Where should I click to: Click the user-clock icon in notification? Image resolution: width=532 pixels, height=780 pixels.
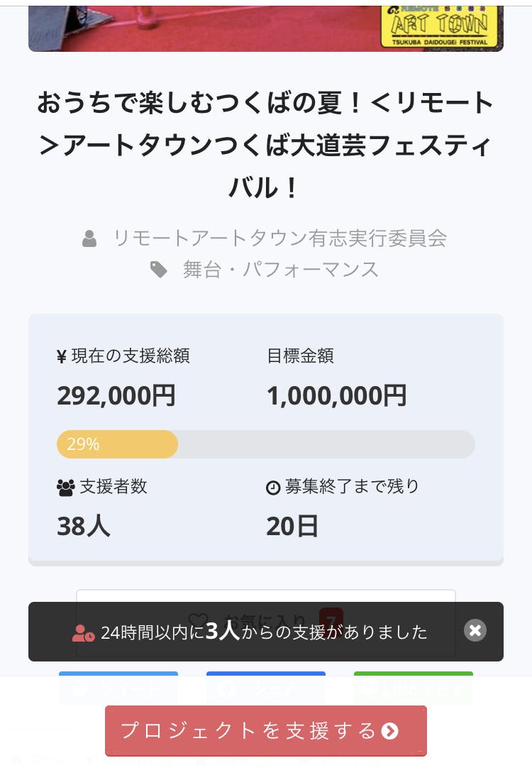(84, 632)
